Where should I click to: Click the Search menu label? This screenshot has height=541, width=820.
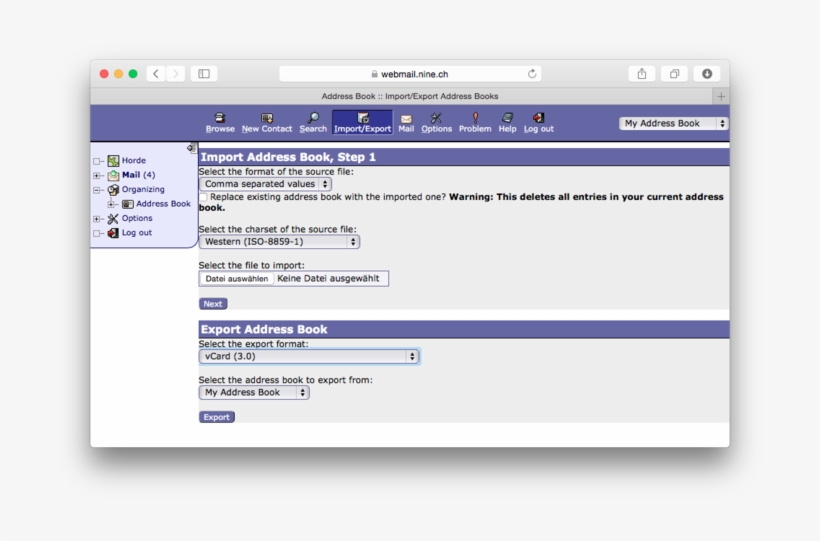click(x=313, y=129)
